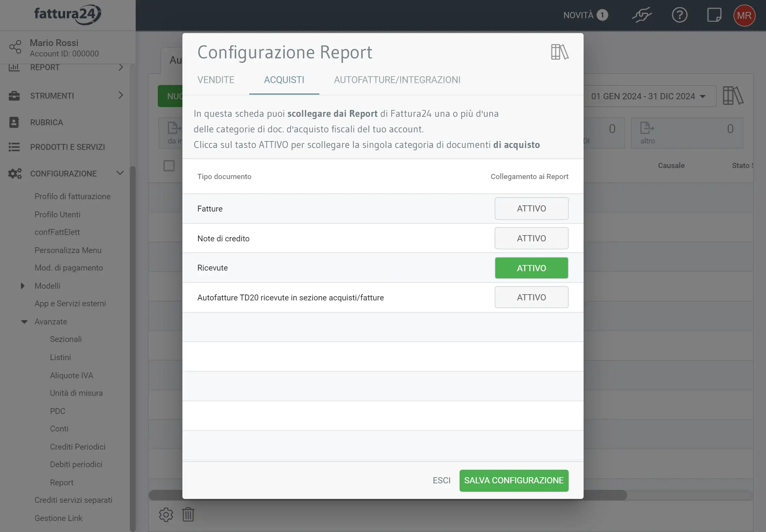This screenshot has width=766, height=532.
Task: Open the share icon beside Mario Rossi
Action: [x=15, y=47]
